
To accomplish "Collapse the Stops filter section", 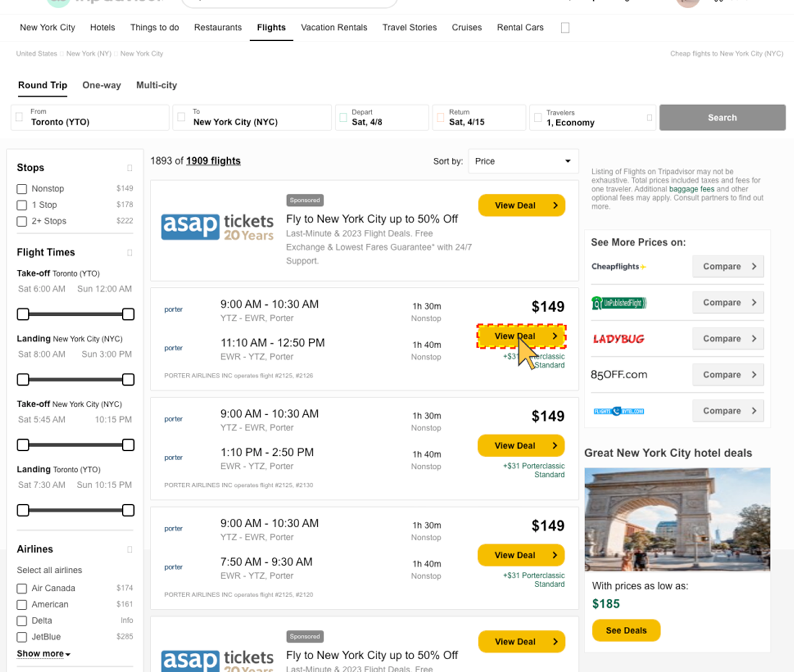I will click(130, 168).
